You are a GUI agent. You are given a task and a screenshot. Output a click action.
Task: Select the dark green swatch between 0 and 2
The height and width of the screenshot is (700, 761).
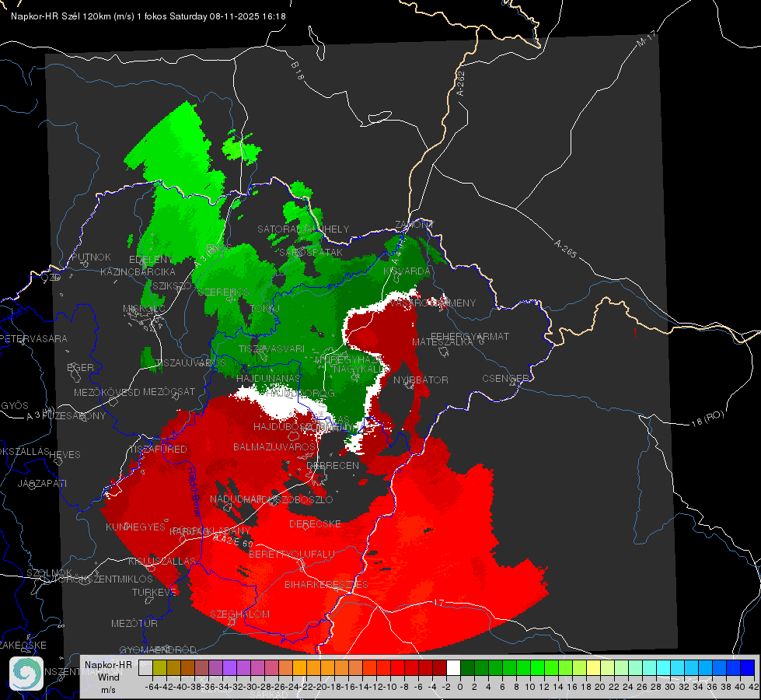467,668
